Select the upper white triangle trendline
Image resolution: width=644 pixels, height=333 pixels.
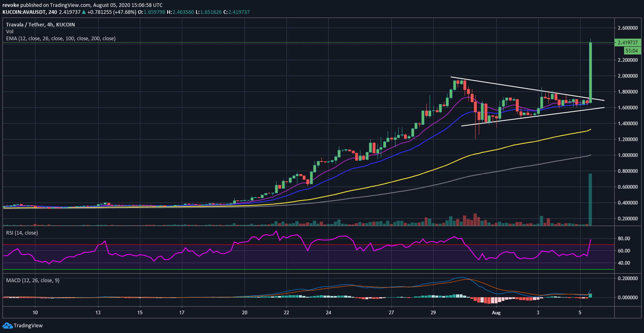[x=528, y=89]
